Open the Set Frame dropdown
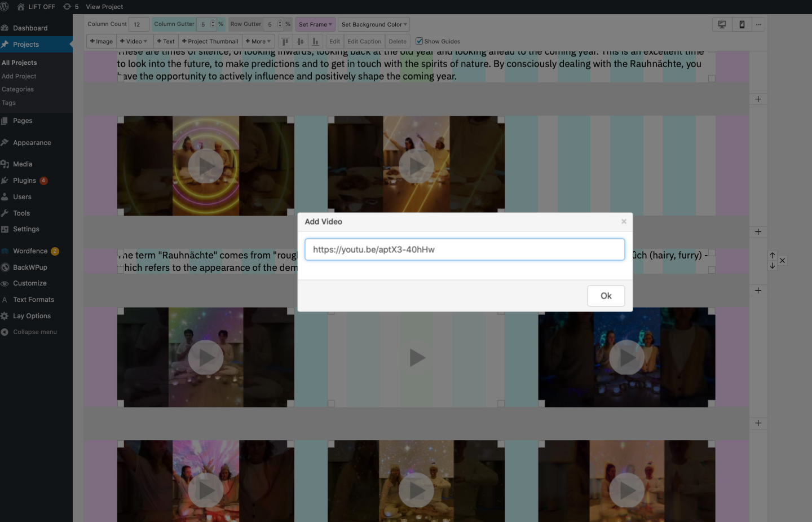This screenshot has width=812, height=522. [315, 24]
